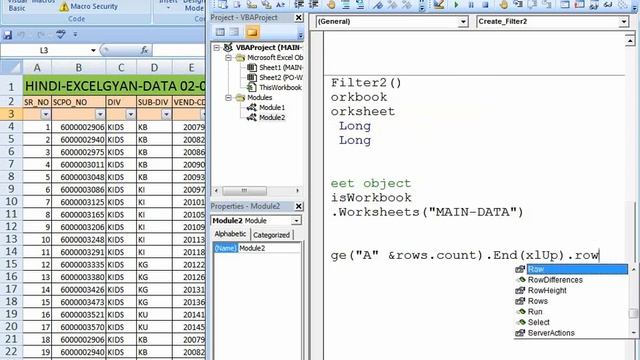Click the Spelling check icon in Excel toolbar
The image size is (640, 360).
61,35
